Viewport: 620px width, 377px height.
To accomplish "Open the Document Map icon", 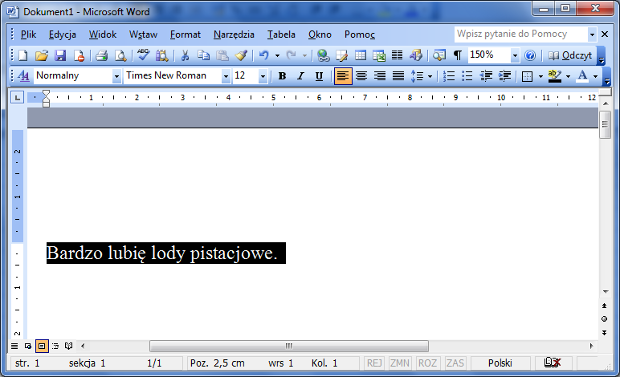I will pyautogui.click(x=439, y=55).
